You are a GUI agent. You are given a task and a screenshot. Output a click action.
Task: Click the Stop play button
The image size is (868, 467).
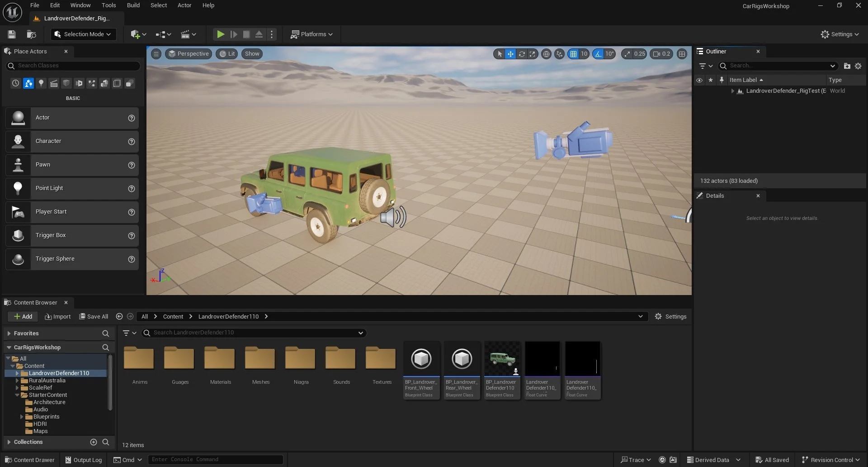(246, 34)
